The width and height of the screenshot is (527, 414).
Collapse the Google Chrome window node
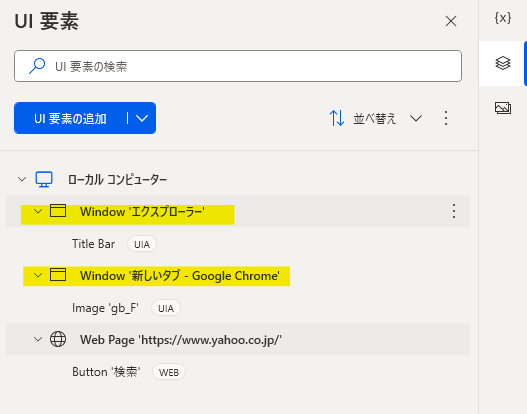[38, 275]
